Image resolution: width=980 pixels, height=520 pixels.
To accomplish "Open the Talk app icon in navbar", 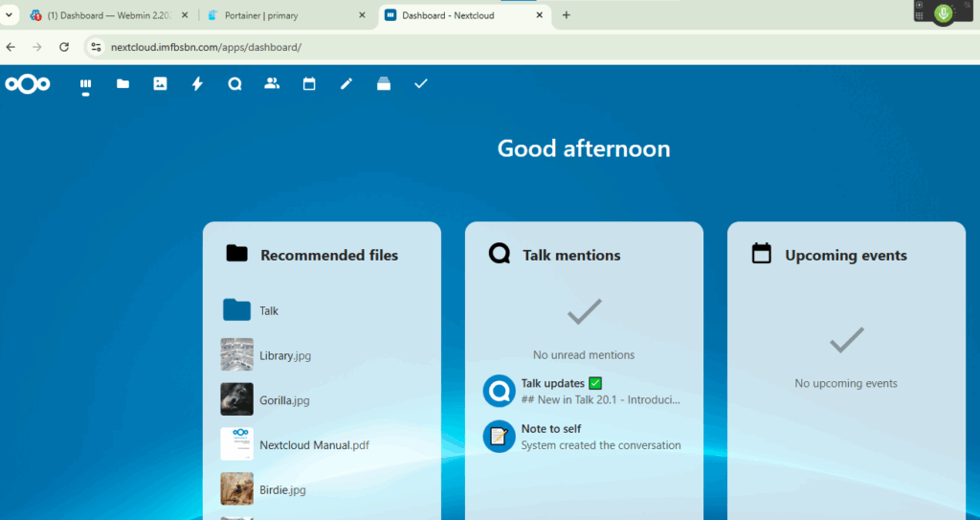I will point(234,84).
